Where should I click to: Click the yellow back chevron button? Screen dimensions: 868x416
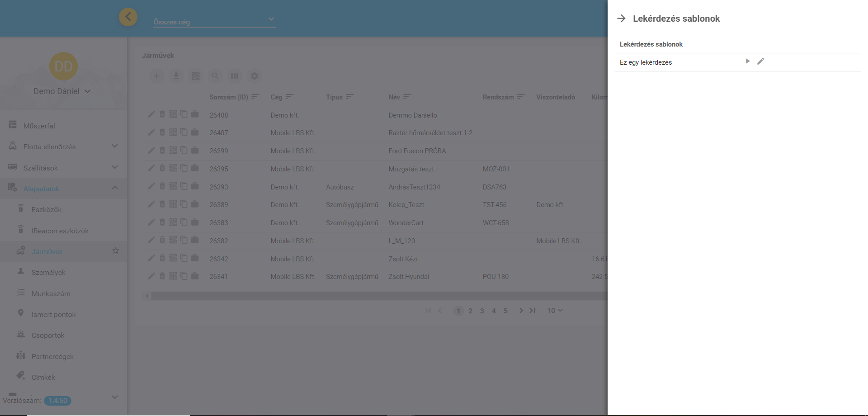(x=128, y=17)
